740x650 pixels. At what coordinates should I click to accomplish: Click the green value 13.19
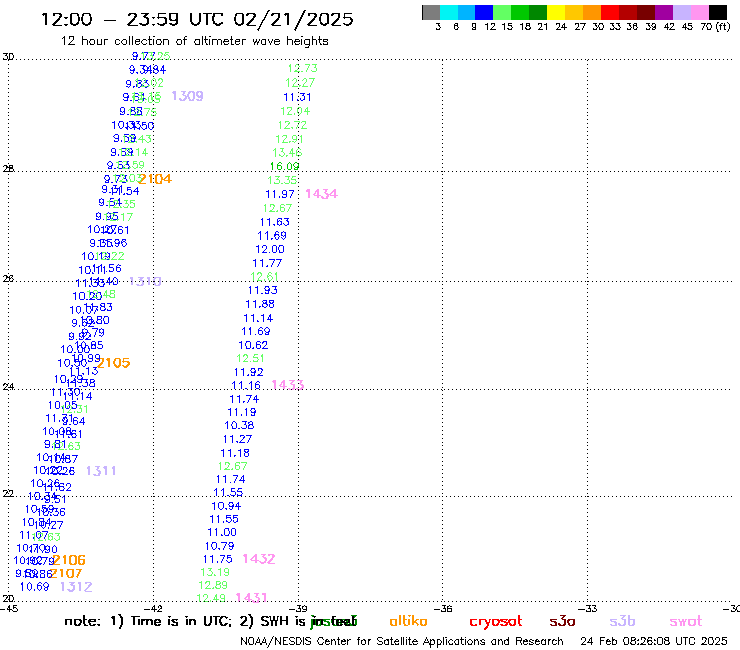[215, 573]
